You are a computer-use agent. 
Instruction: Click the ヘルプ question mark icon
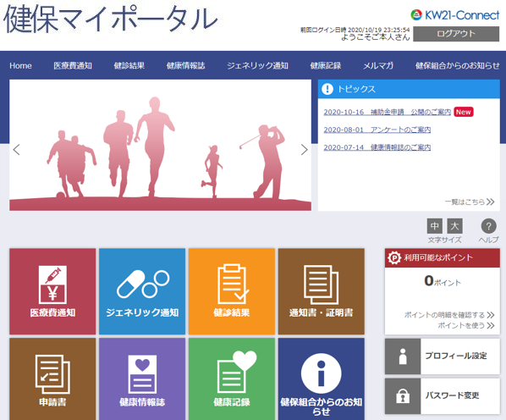[488, 226]
